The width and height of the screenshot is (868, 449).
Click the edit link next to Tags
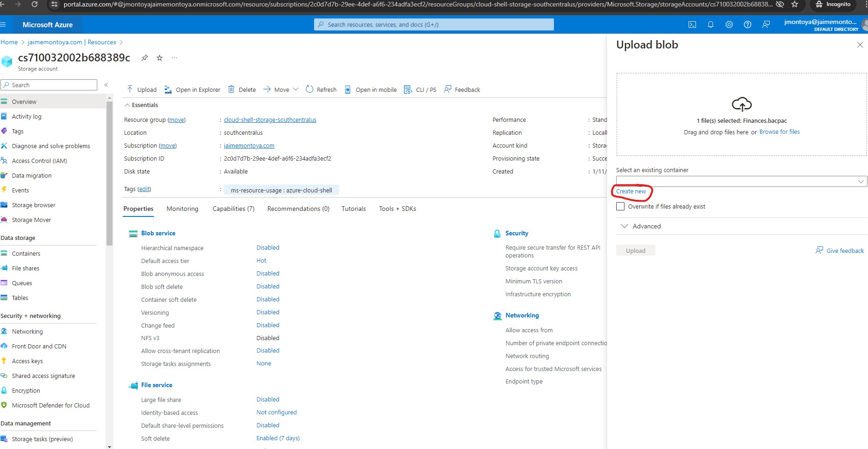144,189
